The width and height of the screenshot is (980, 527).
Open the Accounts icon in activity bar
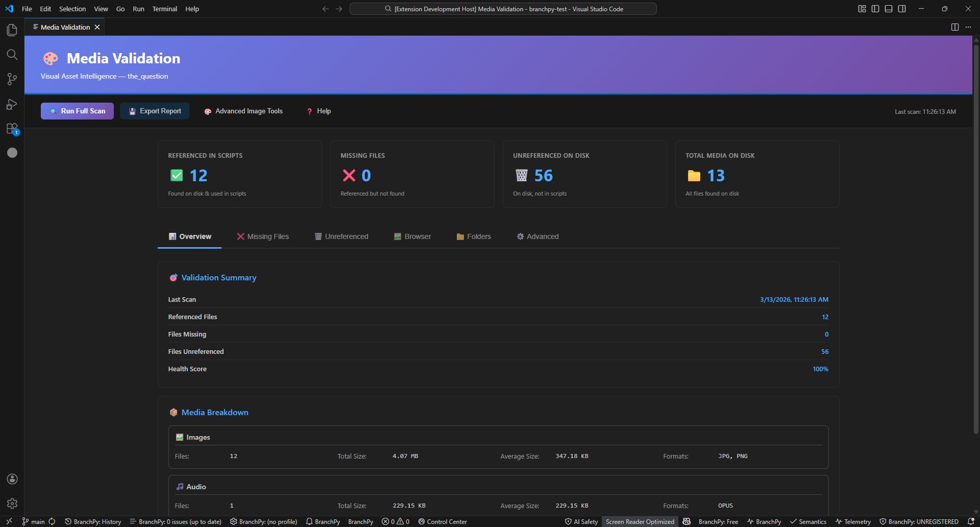(12, 479)
